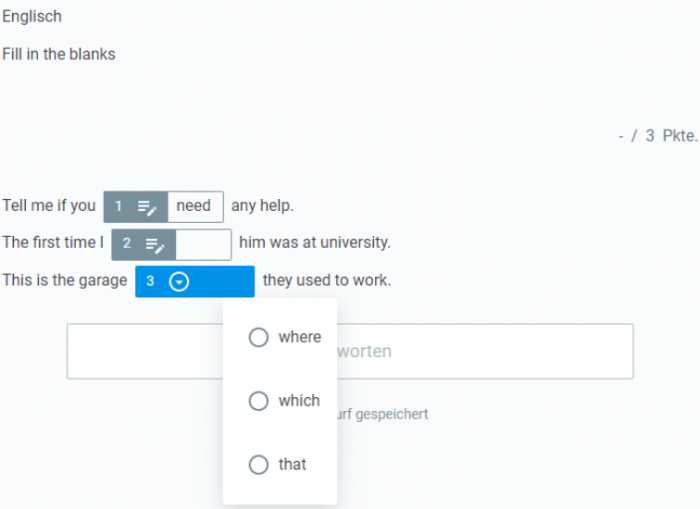Click the number 1 badge beside 'need'
The height and width of the screenshot is (509, 700).
[118, 206]
